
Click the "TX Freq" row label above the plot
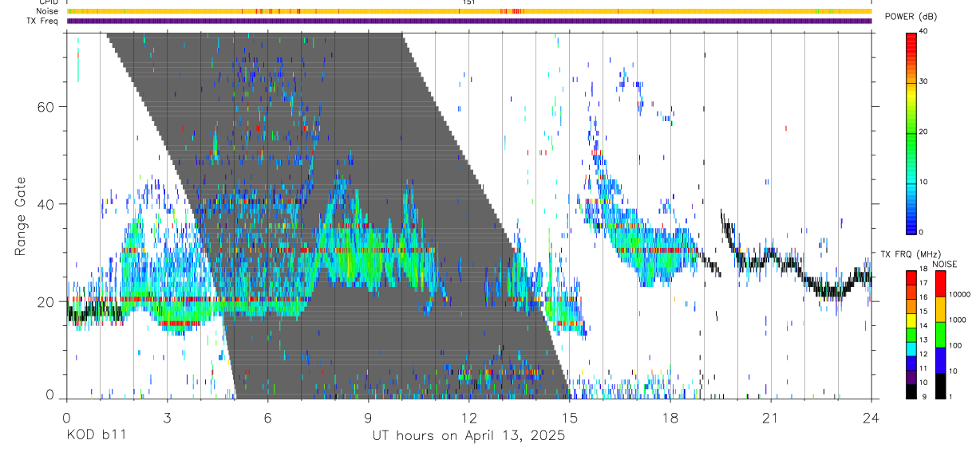click(x=44, y=21)
